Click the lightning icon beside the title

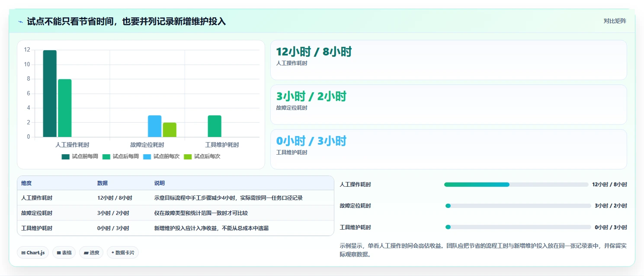coord(21,22)
